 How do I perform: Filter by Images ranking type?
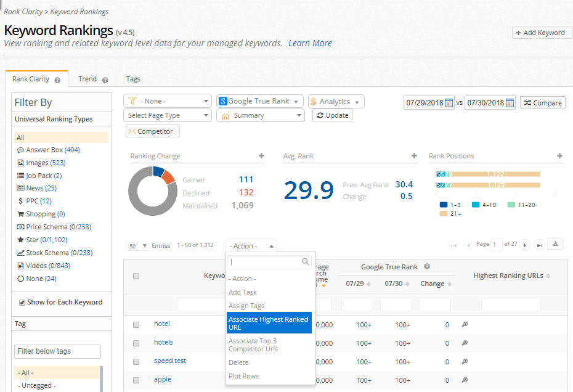point(41,163)
